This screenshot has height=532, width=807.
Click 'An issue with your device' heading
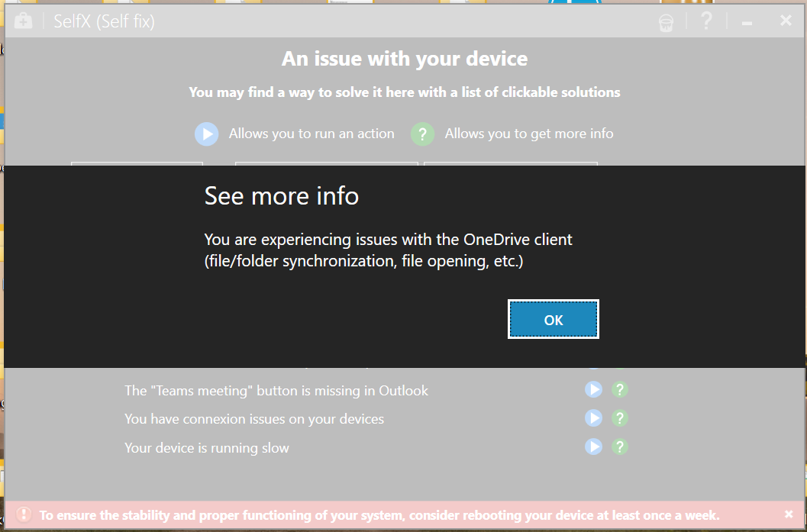click(x=405, y=59)
